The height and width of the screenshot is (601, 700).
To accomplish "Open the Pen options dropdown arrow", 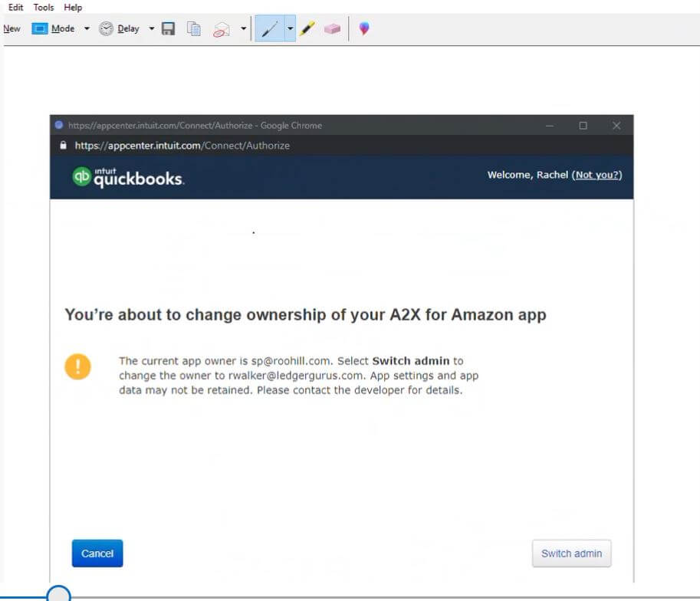I will [x=290, y=28].
